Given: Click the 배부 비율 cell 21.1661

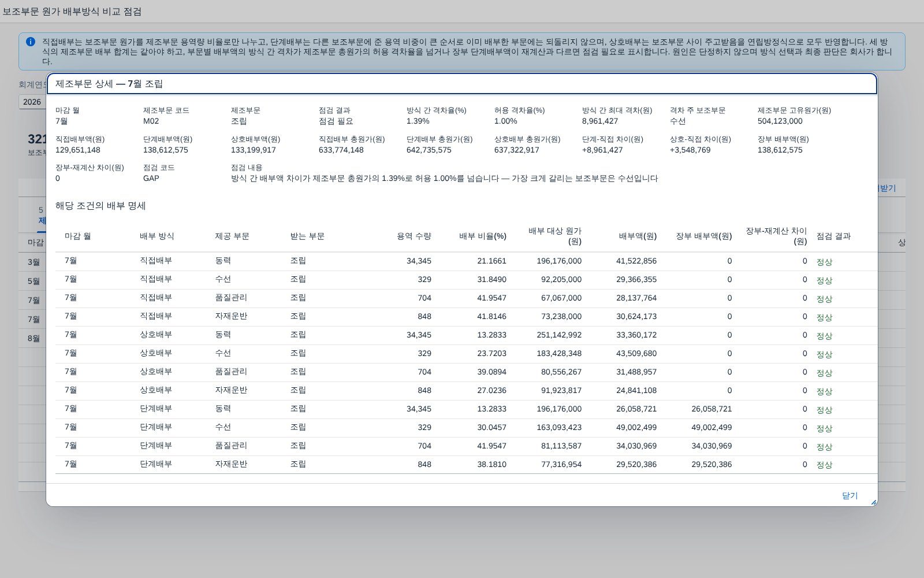Looking at the screenshot, I should (x=492, y=261).
